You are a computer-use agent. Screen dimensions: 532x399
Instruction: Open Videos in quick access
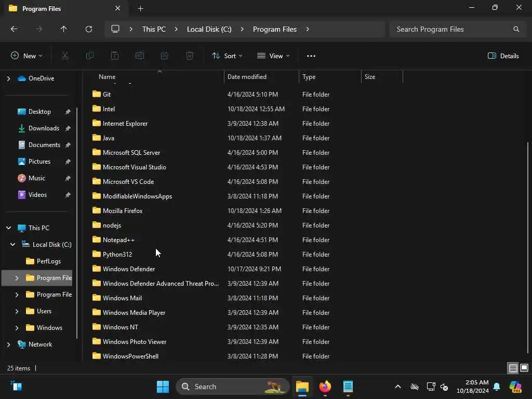pyautogui.click(x=37, y=195)
